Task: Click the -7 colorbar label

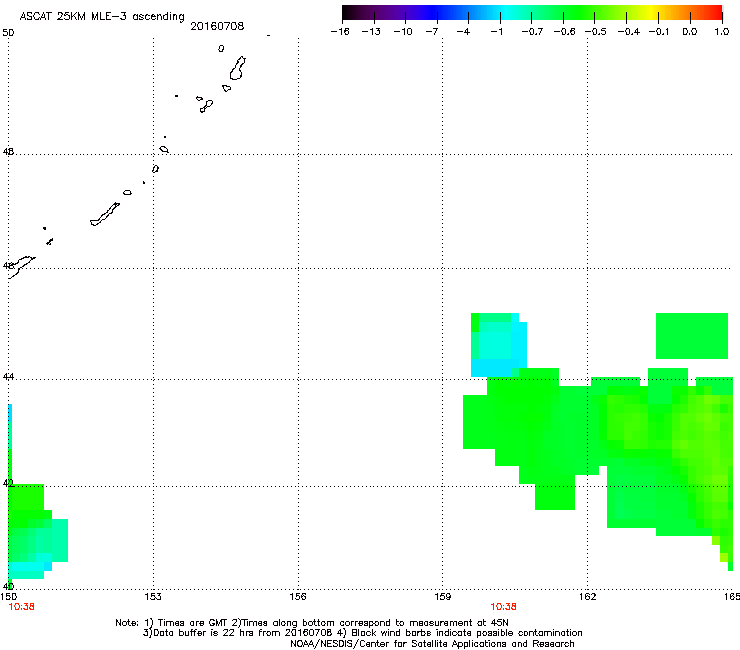Action: [x=432, y=32]
